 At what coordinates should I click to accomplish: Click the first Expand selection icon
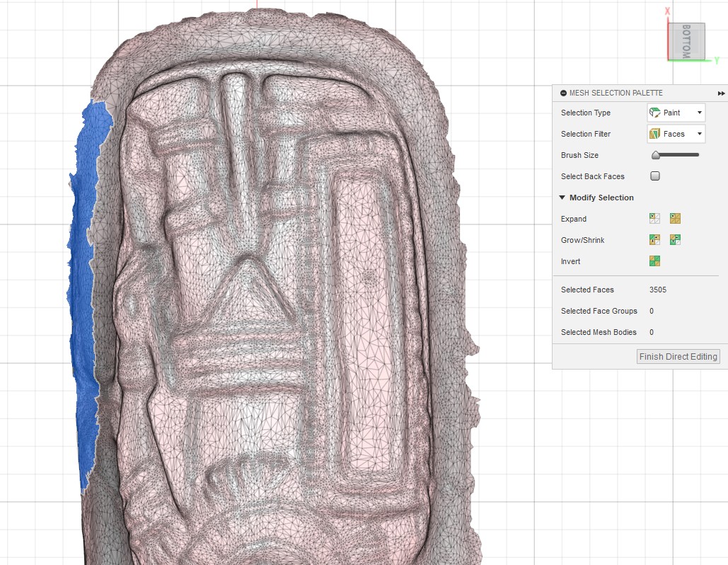coord(655,219)
